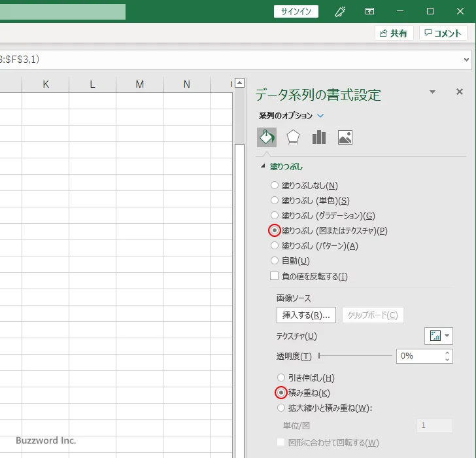Image resolution: width=476 pixels, height=458 pixels.
Task: Click the サインイン button
Action: pyautogui.click(x=296, y=12)
